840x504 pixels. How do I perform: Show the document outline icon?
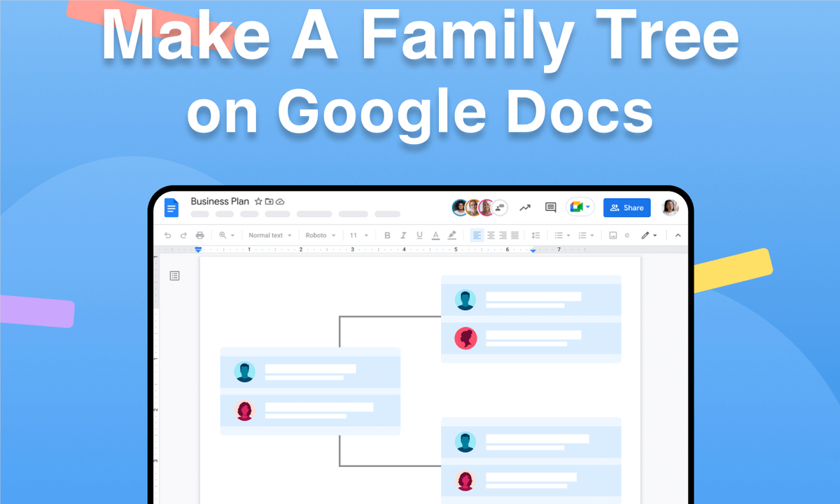pos(175,276)
